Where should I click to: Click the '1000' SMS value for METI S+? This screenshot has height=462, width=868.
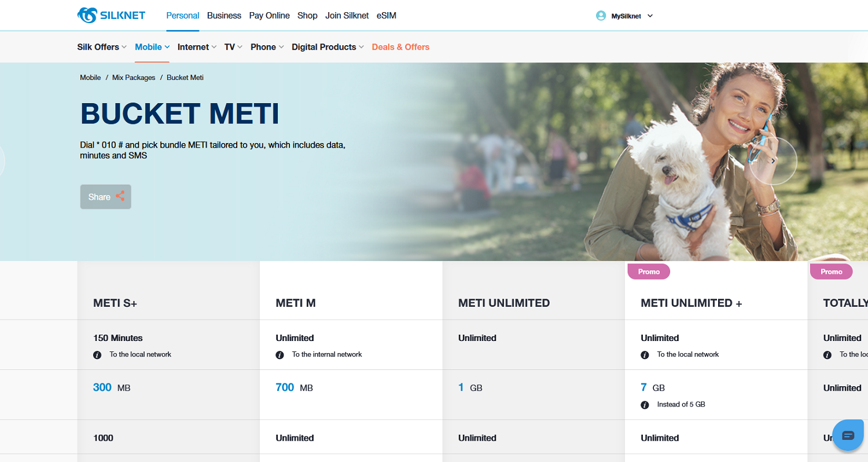click(x=103, y=438)
